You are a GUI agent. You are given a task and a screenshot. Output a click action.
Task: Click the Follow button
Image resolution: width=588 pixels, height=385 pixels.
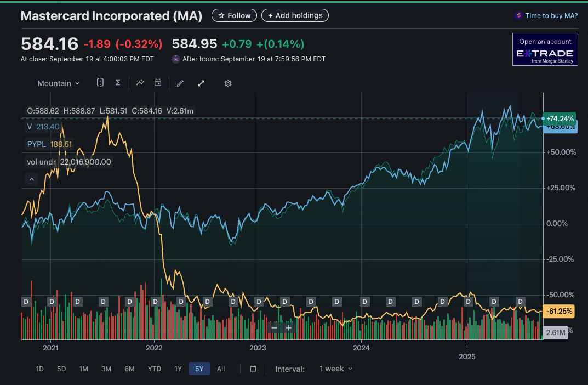click(235, 15)
